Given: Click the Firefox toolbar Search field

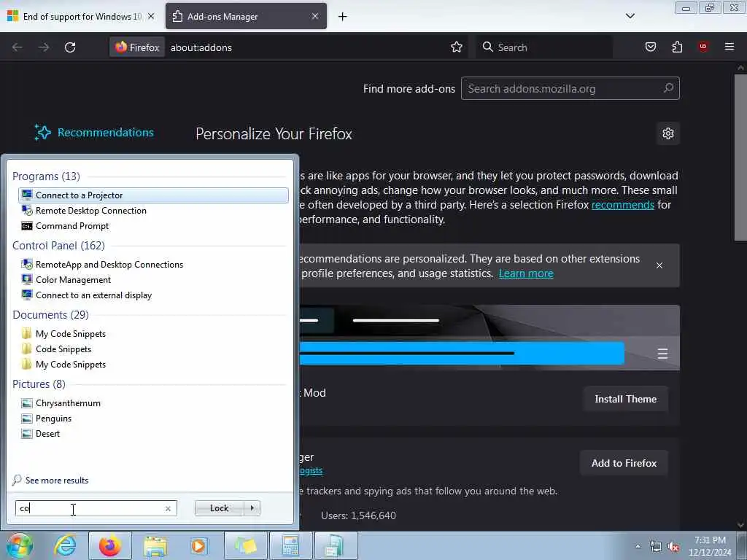Looking at the screenshot, I should (544, 47).
